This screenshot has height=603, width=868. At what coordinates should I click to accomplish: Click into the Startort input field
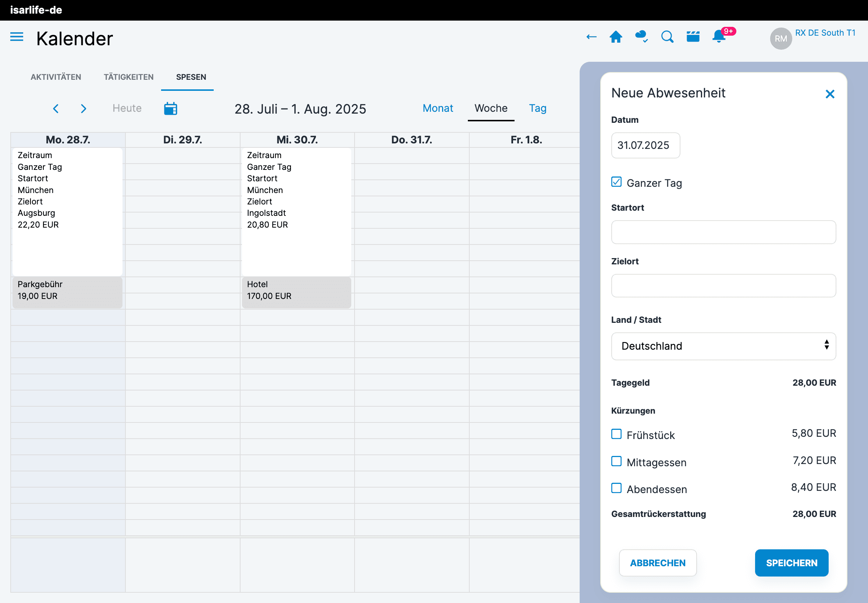tap(723, 232)
